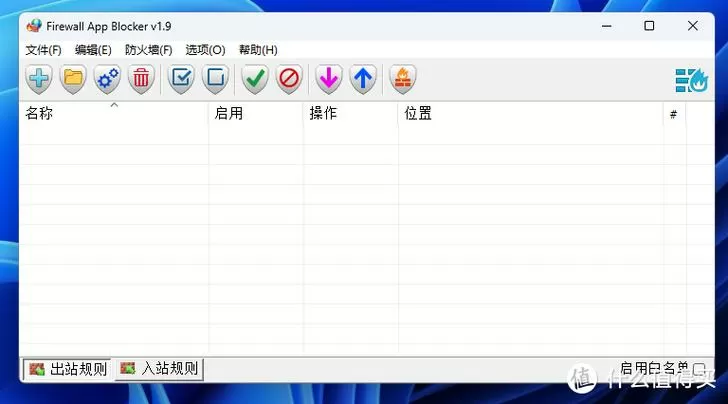Click the green checkmark Allow icon
Screen dimensions: 728x404
(x=255, y=79)
